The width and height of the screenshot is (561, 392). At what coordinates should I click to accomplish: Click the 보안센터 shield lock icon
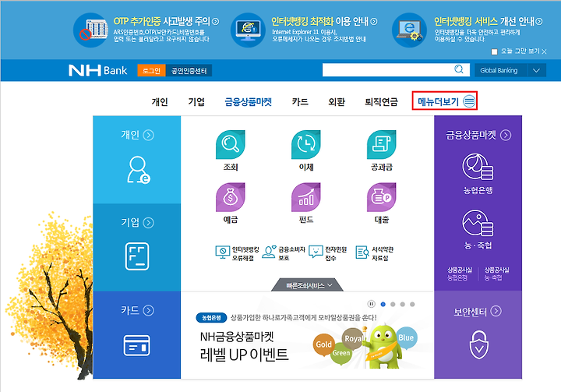click(478, 344)
